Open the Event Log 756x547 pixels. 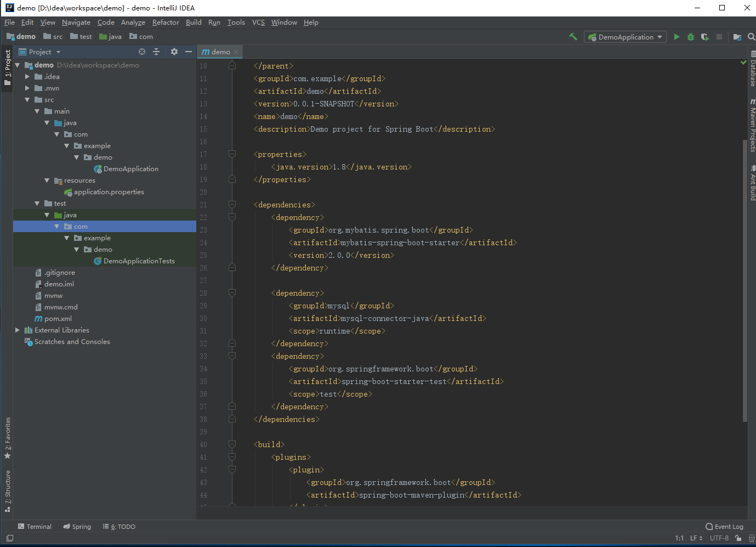tap(724, 526)
